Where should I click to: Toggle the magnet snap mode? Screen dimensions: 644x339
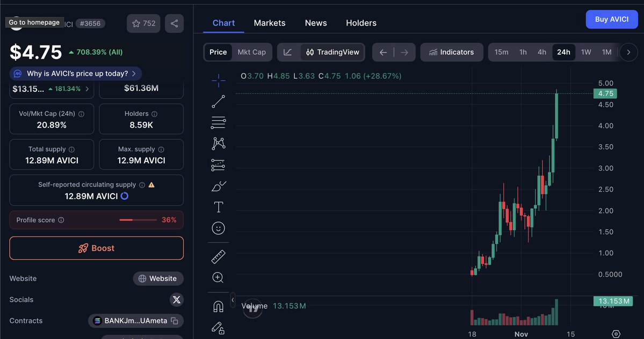click(x=218, y=306)
